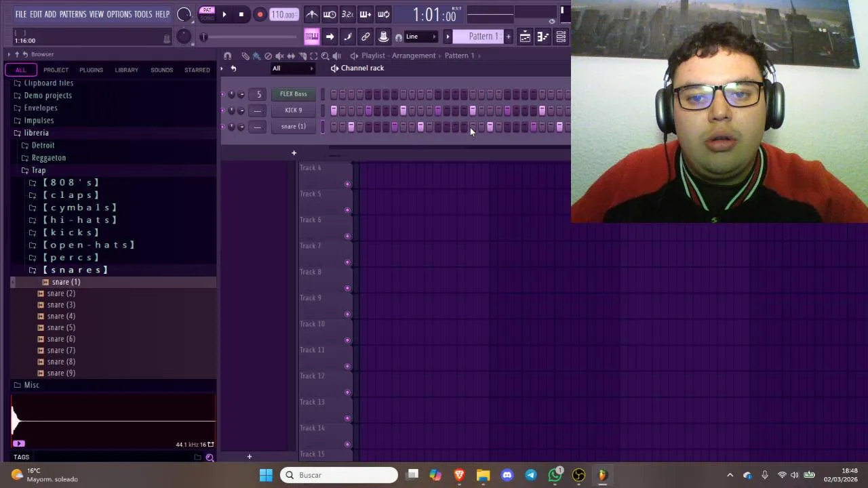Screen dimensions: 868x488
Task: Click the Record button
Action: coord(260,14)
